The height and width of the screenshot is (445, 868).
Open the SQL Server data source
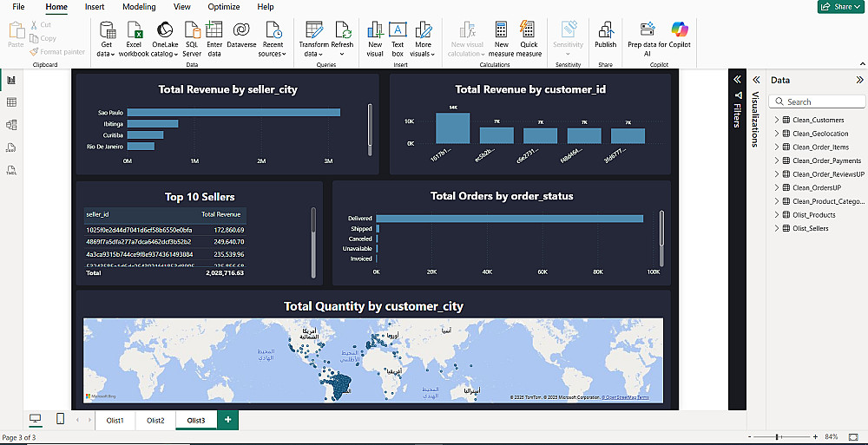pos(192,30)
